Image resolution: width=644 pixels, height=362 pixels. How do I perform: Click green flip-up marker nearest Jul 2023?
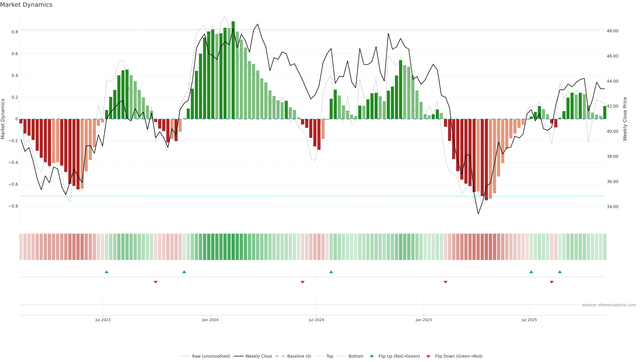[106, 272]
